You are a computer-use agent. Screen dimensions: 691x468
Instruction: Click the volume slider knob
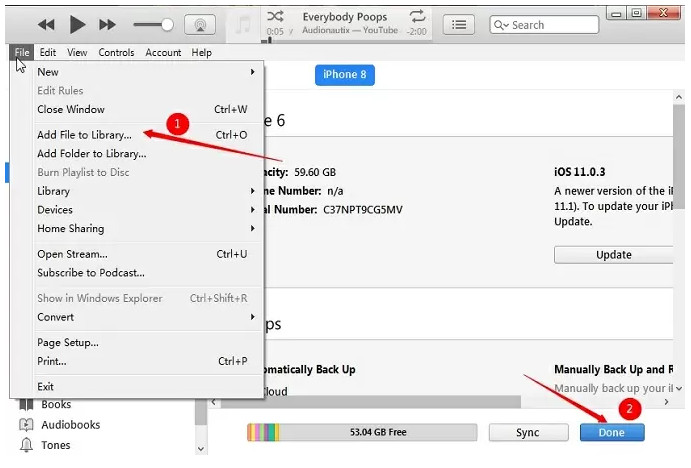167,25
